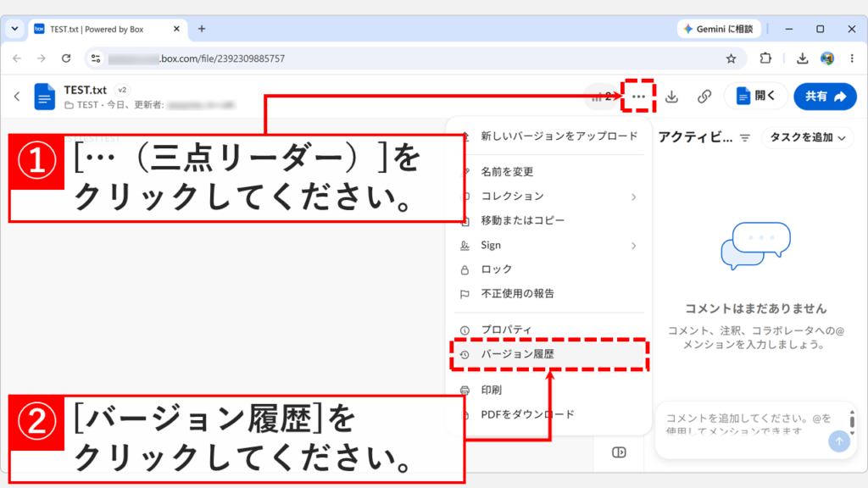Choose ロック from the menu
868x488 pixels.
pos(549,269)
